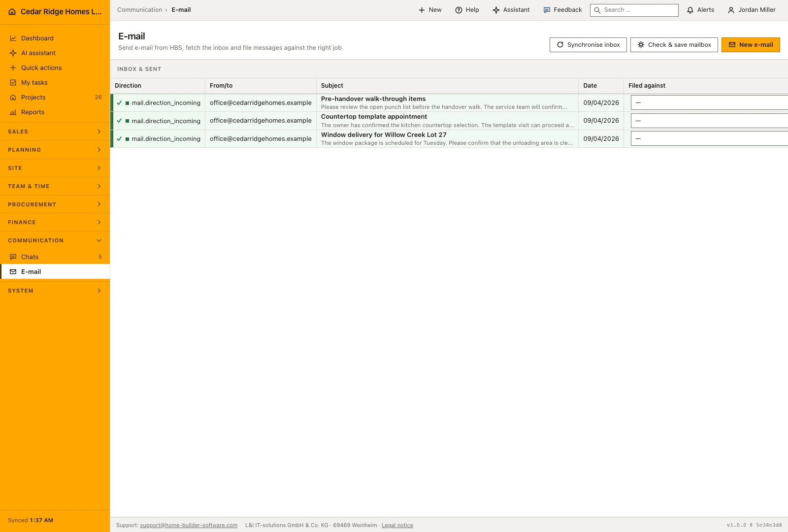This screenshot has width=788, height=532.
Task: Click the Cedar Ridge Homes house logo icon
Action: coord(12,12)
